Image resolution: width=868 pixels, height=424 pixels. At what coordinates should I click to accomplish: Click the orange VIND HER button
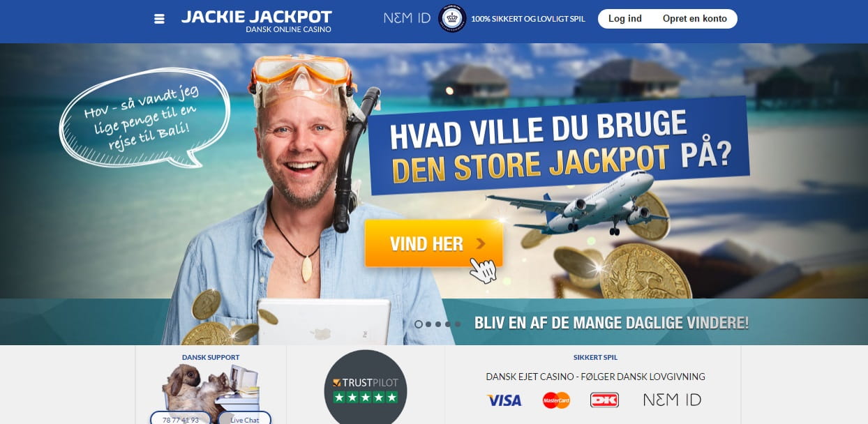point(434,243)
